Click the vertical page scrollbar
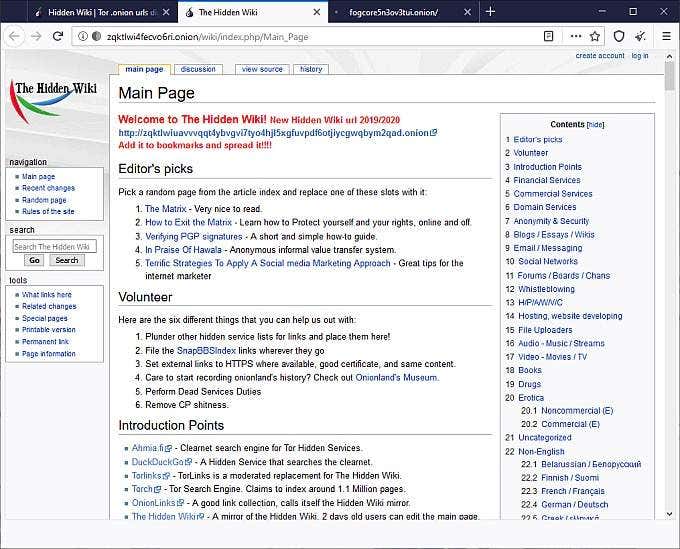 click(x=671, y=300)
